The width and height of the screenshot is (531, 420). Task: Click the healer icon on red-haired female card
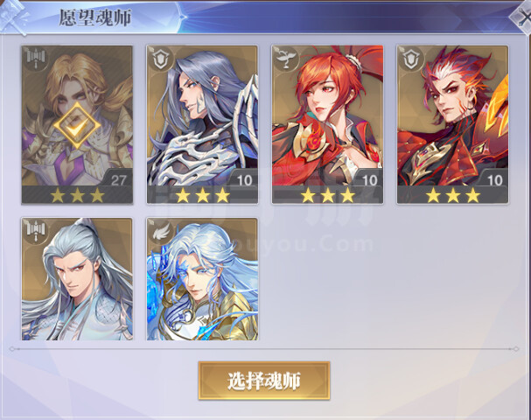(286, 59)
